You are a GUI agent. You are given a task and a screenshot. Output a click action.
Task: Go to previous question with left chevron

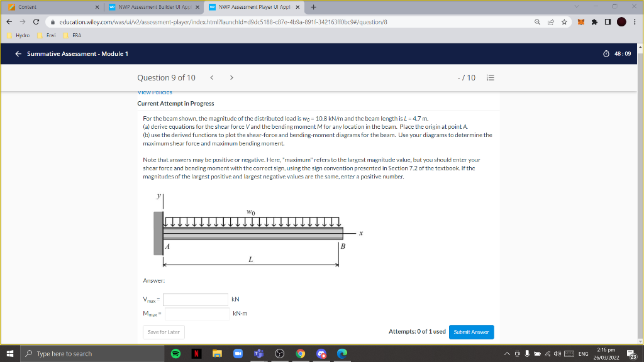(212, 77)
